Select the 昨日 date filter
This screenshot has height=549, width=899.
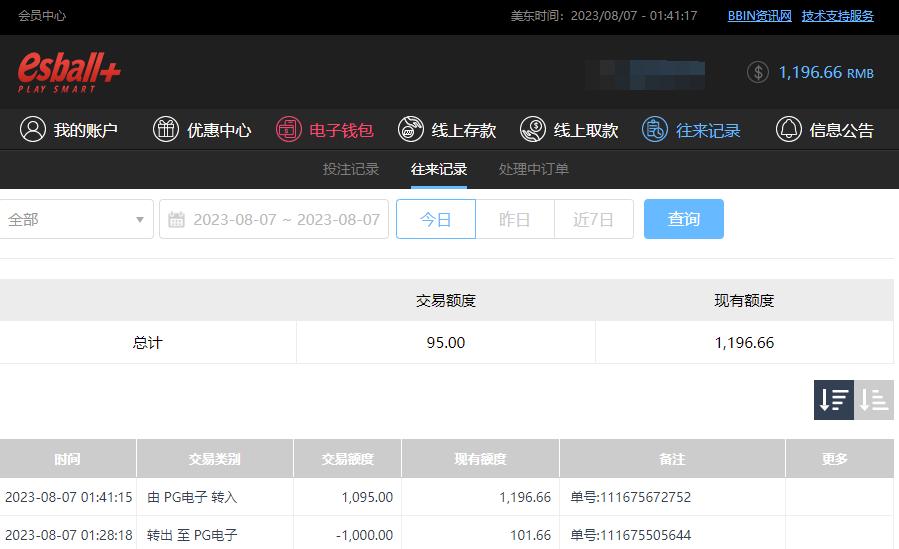[x=515, y=219]
